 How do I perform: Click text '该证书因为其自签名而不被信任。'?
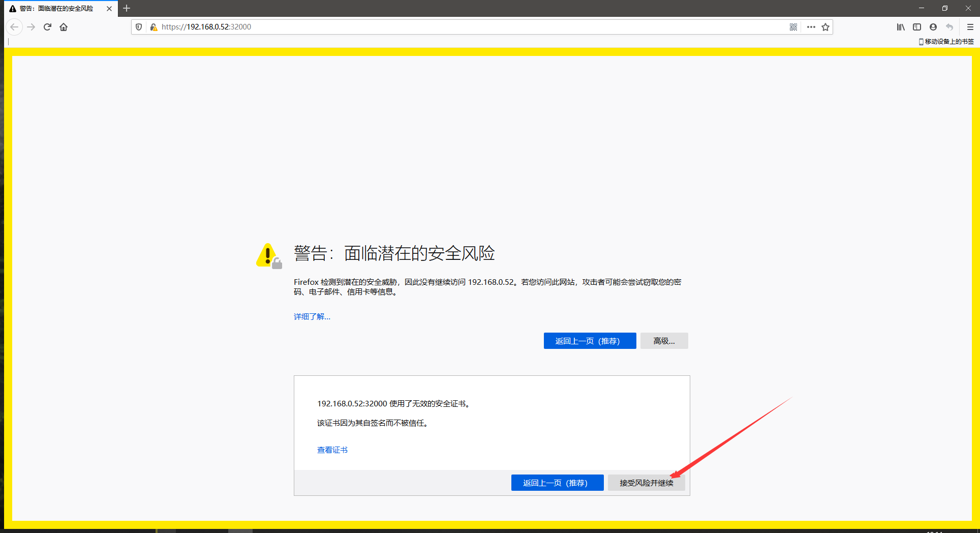(x=374, y=423)
